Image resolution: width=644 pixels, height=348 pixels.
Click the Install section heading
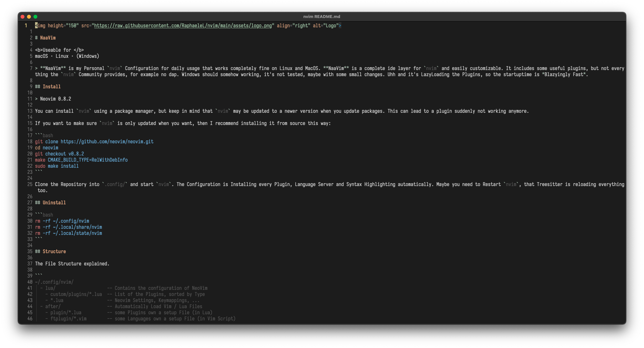[51, 87]
